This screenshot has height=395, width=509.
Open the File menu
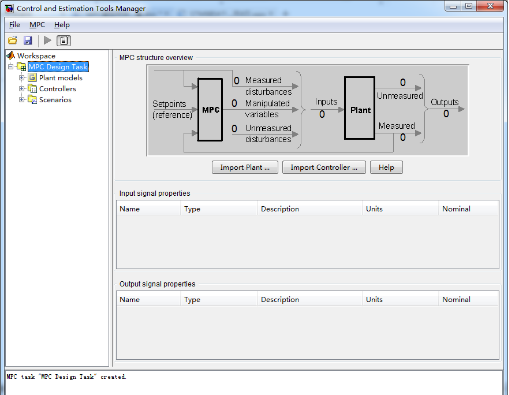15,25
